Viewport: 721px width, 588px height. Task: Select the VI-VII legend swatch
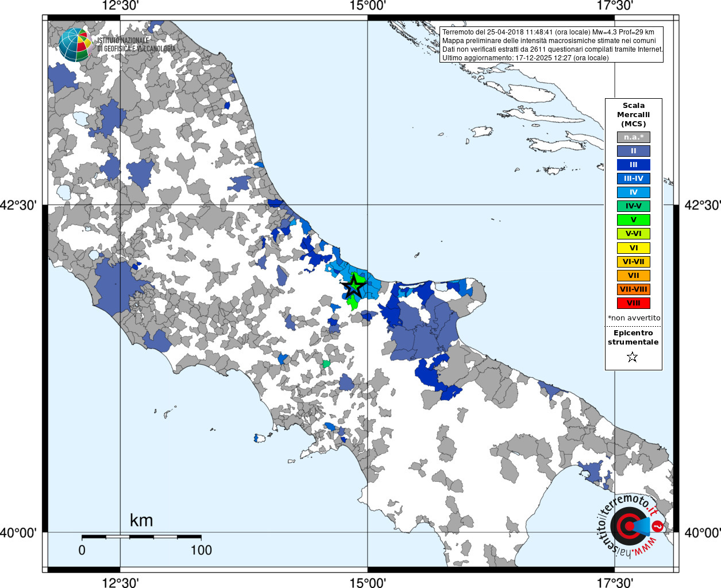click(x=634, y=262)
